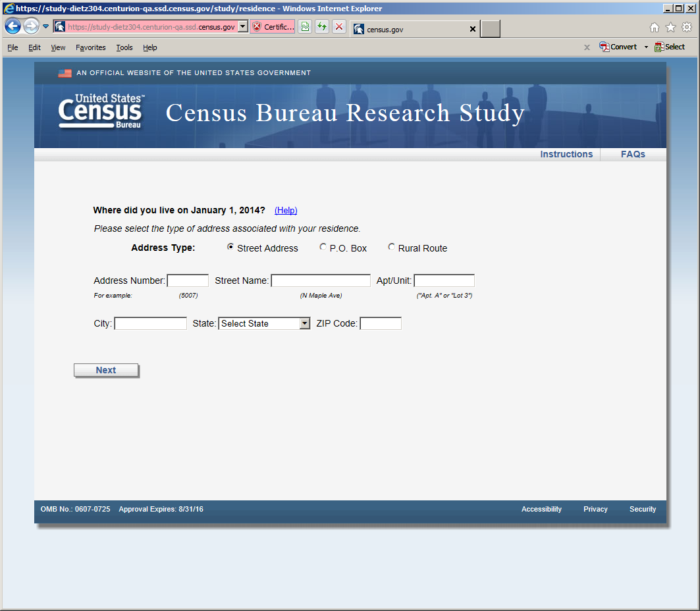Click the Compatibility View icon
The height and width of the screenshot is (611, 700).
tap(305, 27)
